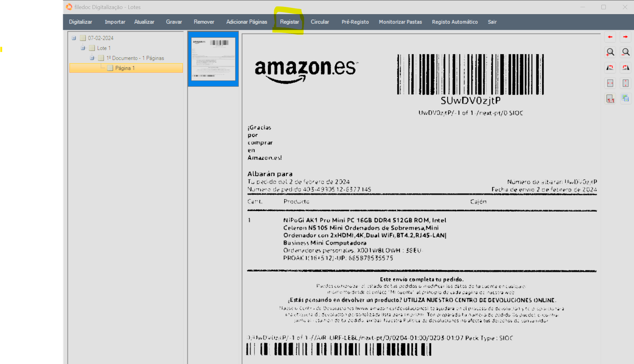Minimize the filedoc window
The width and height of the screenshot is (634, 364).
coord(582,7)
